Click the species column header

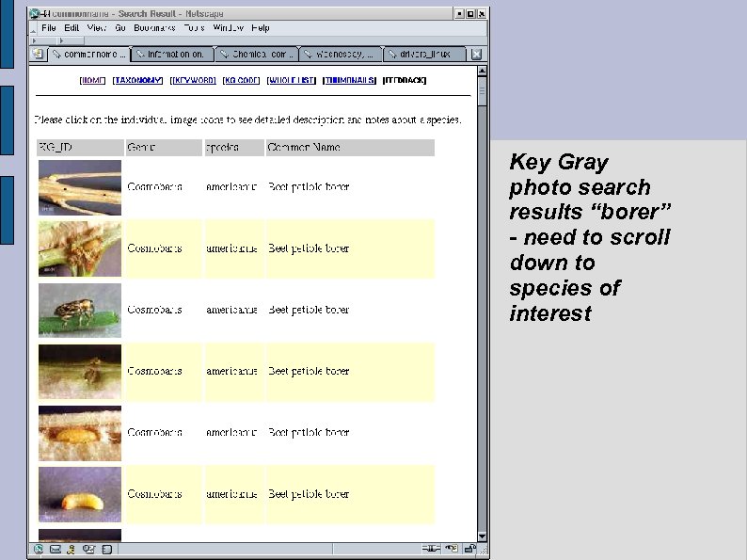(x=234, y=147)
